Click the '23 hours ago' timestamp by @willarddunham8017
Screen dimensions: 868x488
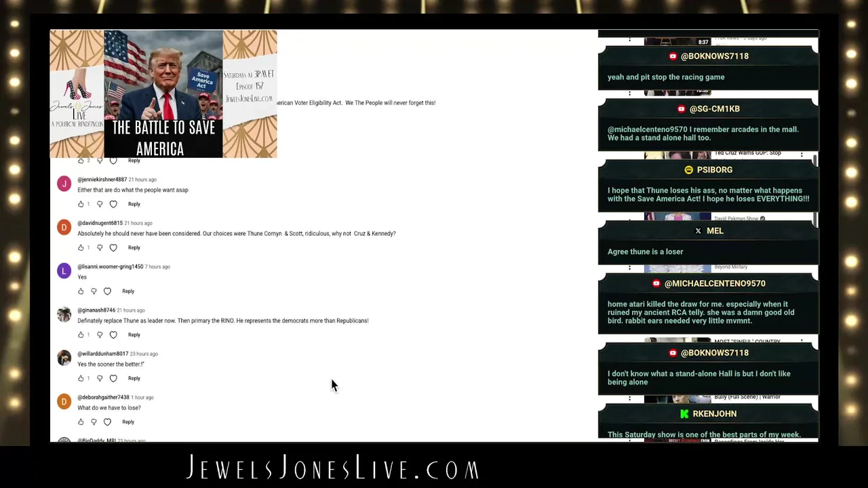[144, 354]
